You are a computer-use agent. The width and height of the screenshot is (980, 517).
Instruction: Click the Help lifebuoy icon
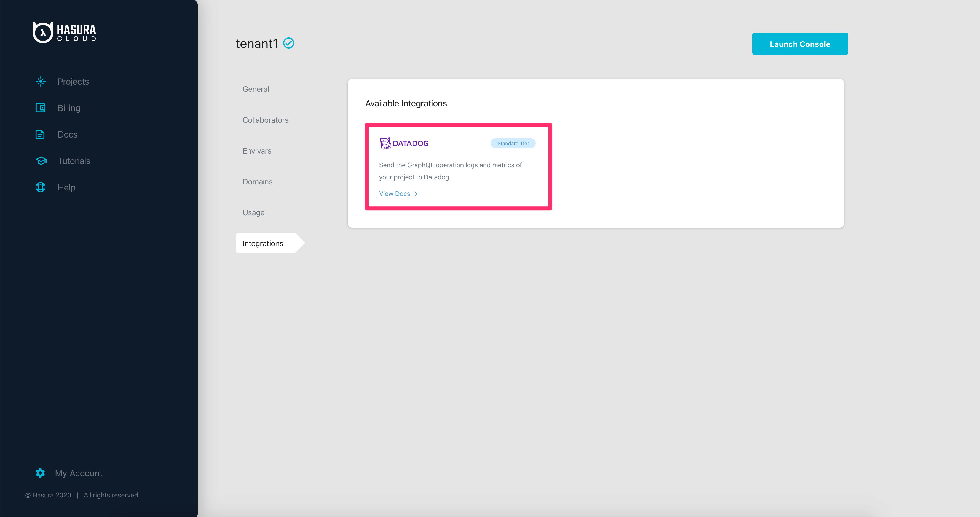(x=41, y=187)
